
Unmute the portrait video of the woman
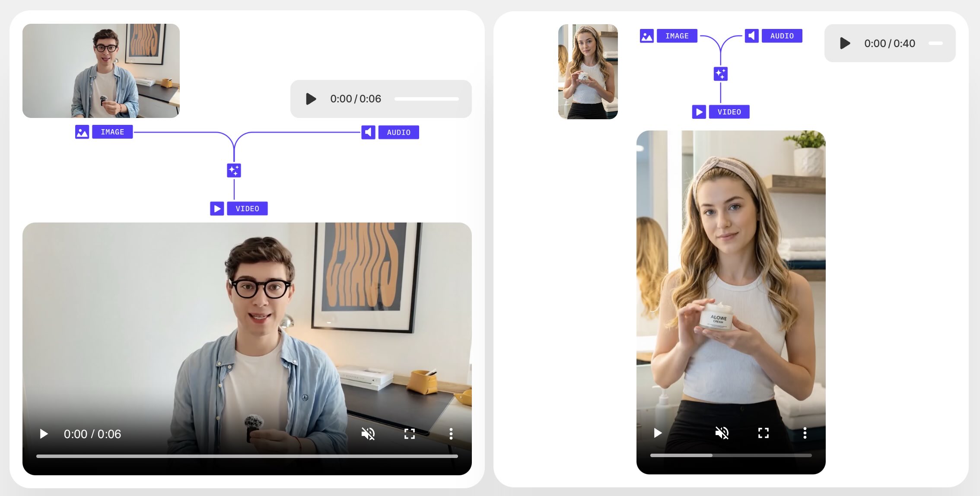click(x=722, y=433)
